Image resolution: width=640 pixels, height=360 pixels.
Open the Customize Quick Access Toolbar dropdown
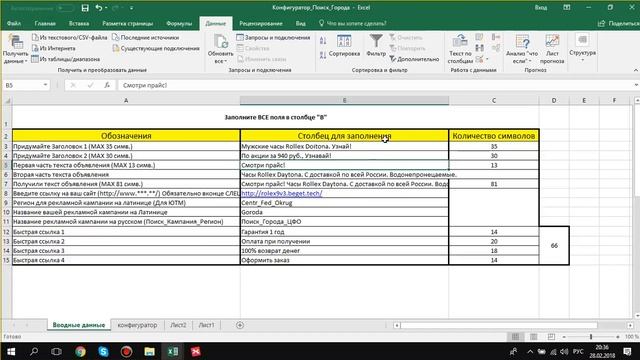point(131,8)
